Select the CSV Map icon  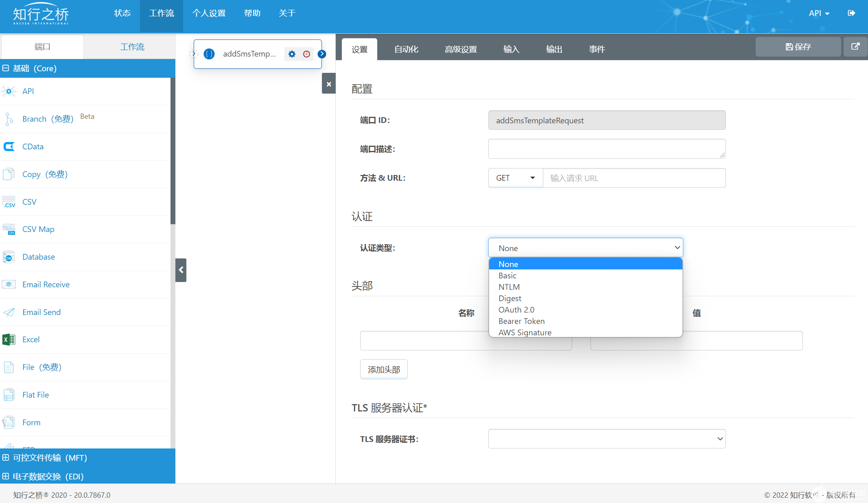click(9, 229)
